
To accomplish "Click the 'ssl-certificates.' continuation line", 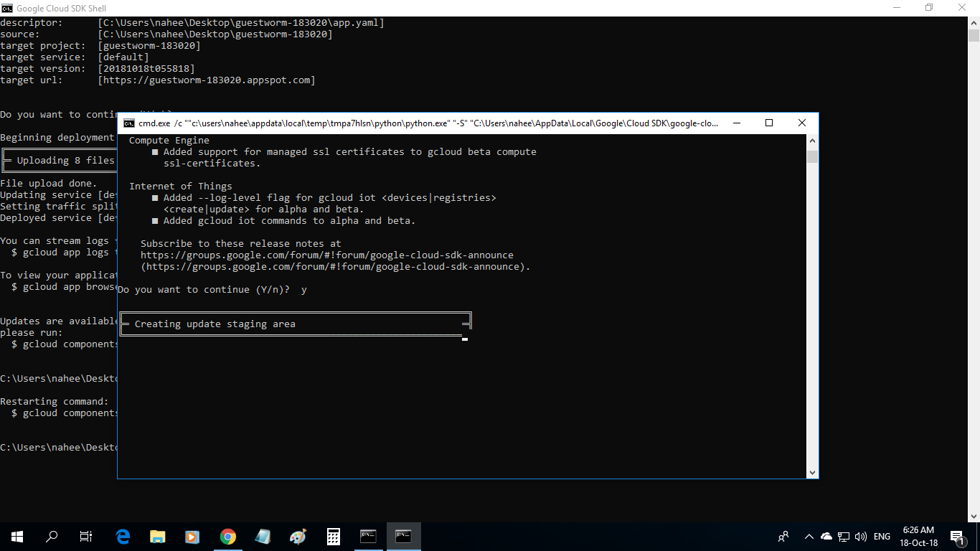I will (212, 164).
